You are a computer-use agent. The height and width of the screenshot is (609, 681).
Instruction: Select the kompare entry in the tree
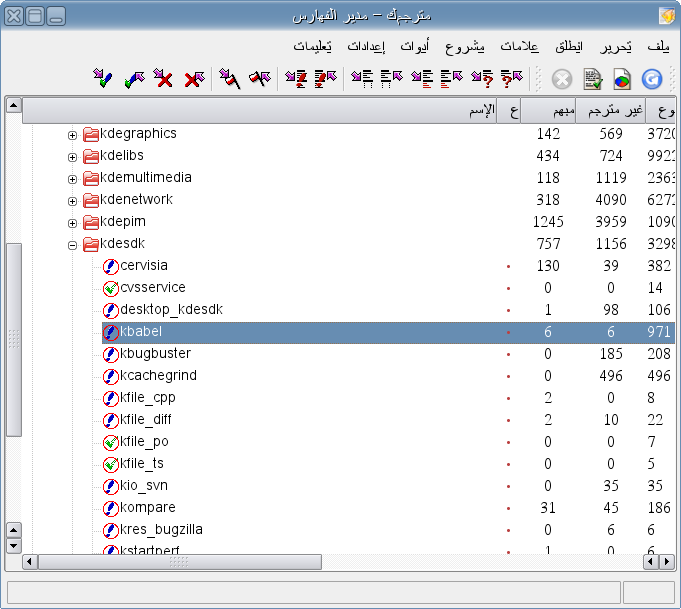click(147, 508)
